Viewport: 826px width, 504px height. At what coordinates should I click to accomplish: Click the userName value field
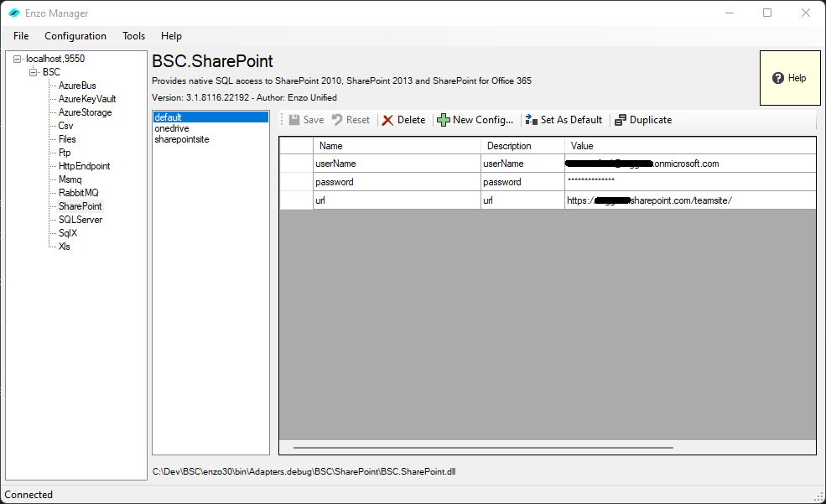[690, 164]
